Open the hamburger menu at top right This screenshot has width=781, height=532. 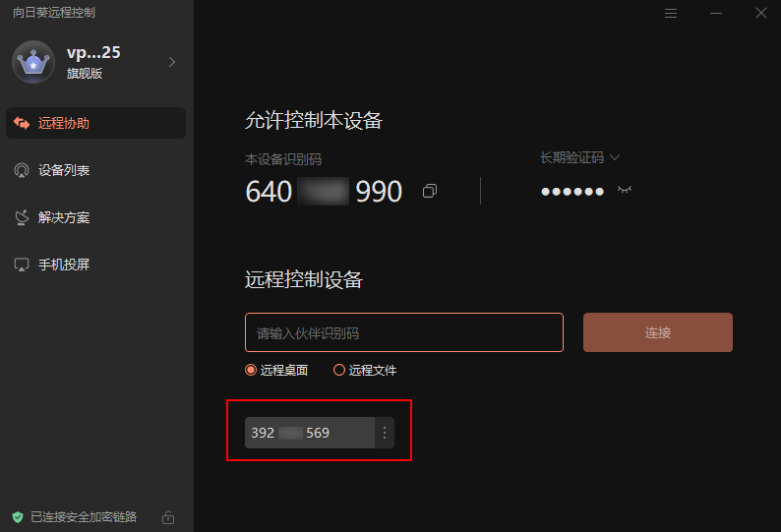coord(671,14)
